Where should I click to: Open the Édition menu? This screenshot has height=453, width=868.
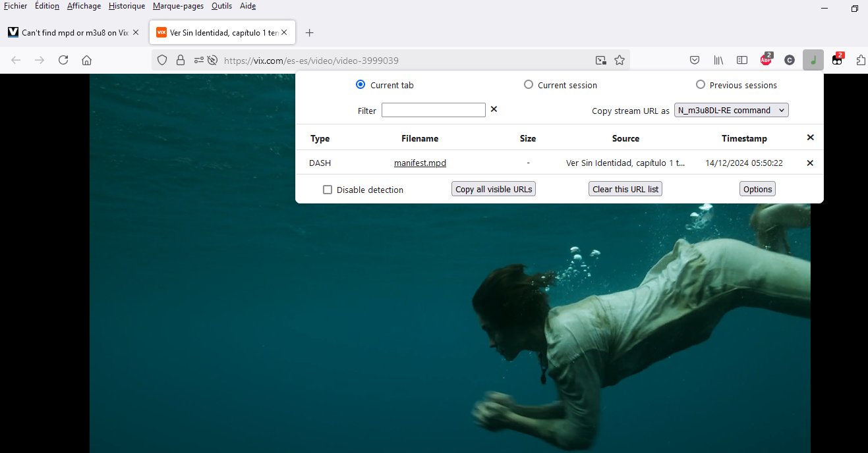point(47,6)
